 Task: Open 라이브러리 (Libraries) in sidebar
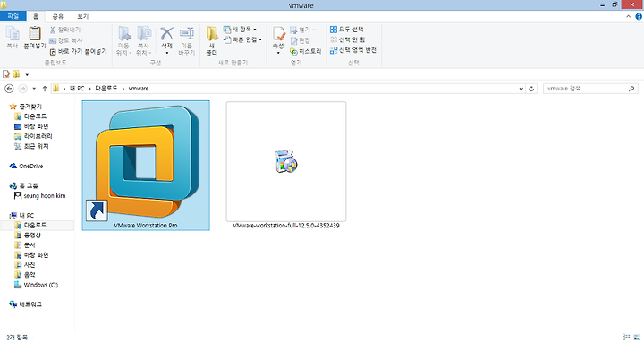click(x=33, y=136)
